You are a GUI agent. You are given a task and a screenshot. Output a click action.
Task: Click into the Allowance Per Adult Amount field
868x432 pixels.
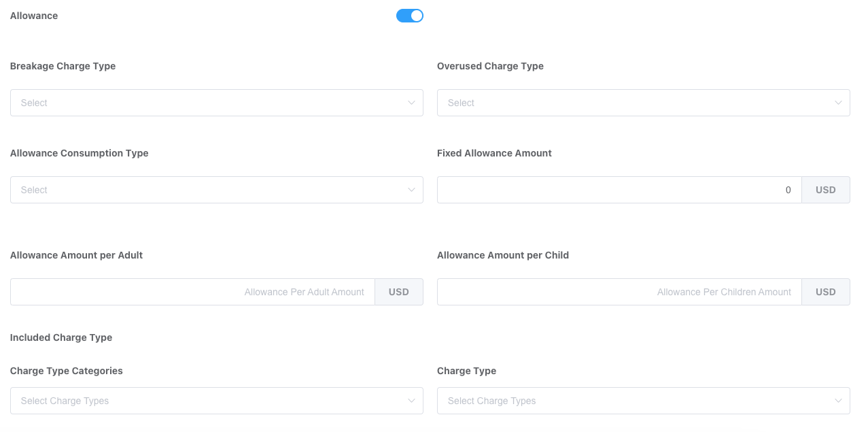point(192,292)
